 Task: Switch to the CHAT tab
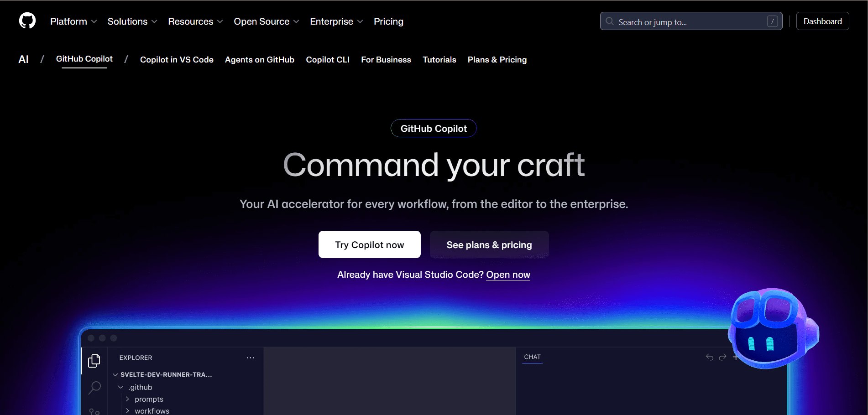(532, 357)
